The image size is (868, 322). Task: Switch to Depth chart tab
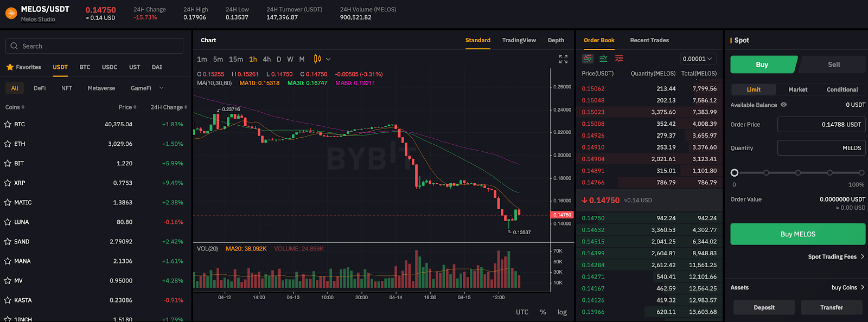point(556,40)
